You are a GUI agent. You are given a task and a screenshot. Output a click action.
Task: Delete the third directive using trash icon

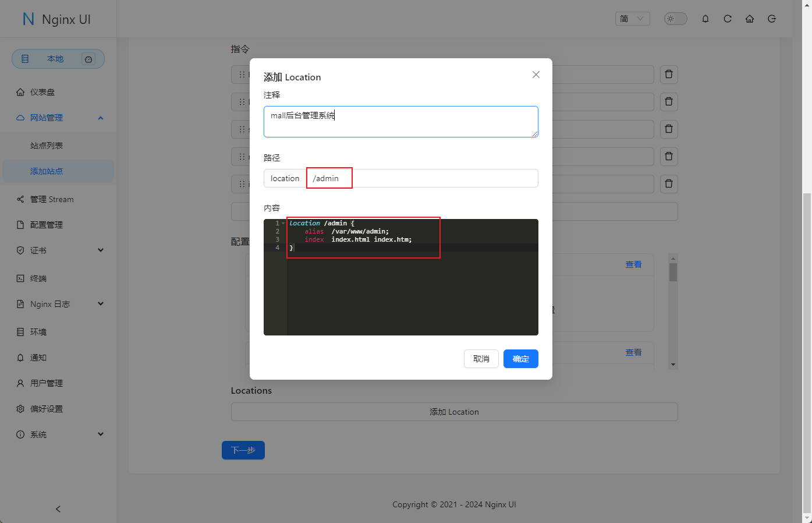point(669,129)
